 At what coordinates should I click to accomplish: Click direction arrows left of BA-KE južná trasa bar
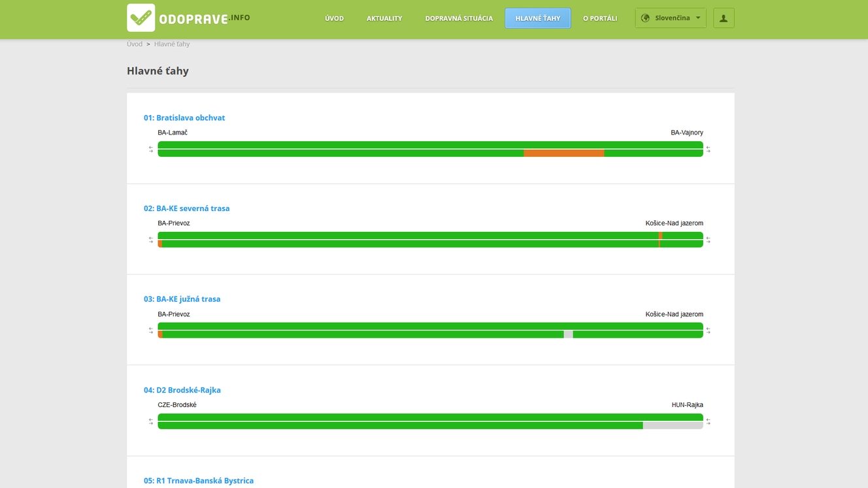pyautogui.click(x=151, y=331)
